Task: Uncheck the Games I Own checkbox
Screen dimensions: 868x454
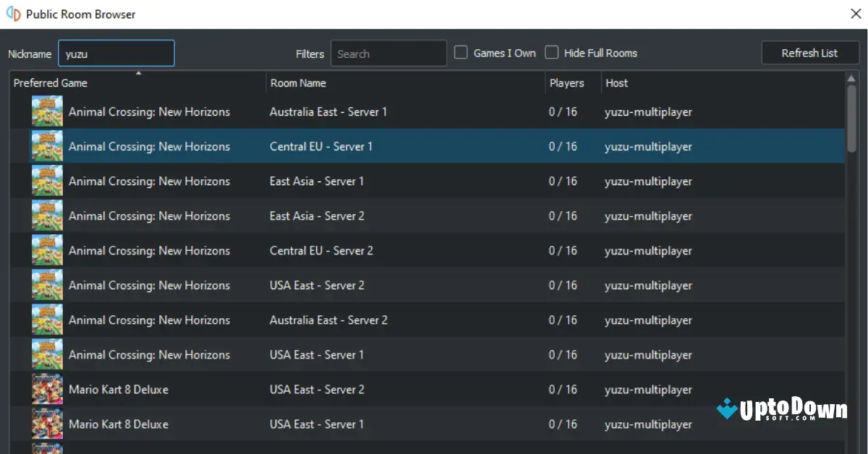Action: pos(460,52)
